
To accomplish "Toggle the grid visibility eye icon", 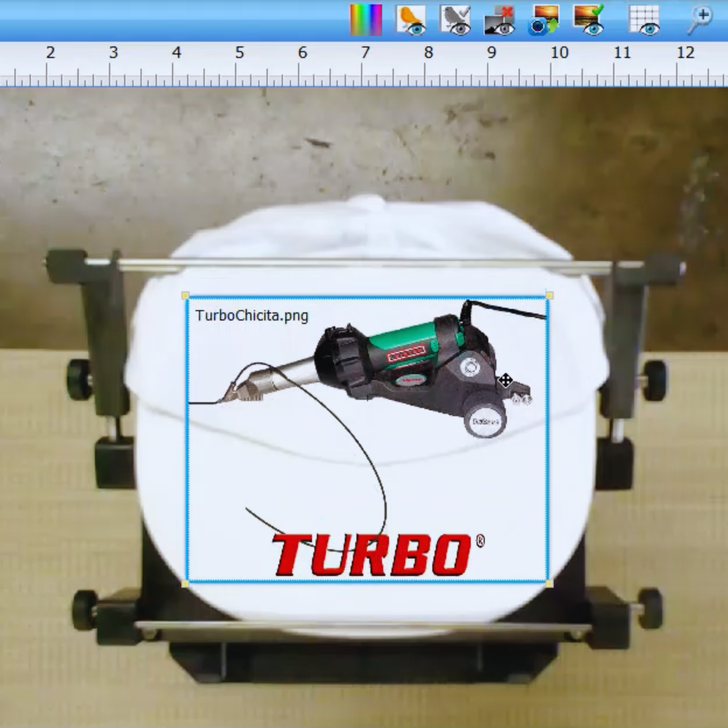I will tap(644, 20).
